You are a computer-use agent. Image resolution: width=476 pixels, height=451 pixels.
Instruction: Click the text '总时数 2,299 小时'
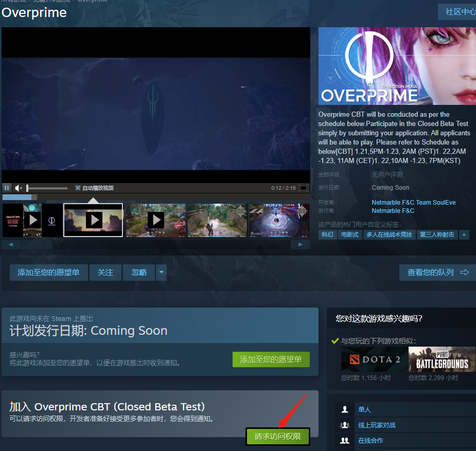433,377
